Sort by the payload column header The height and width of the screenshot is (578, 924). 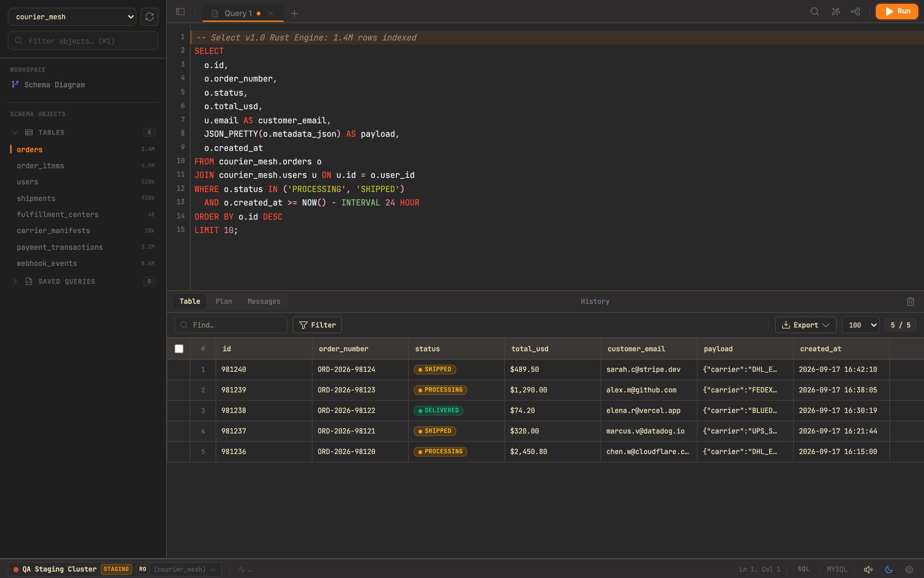pos(745,349)
